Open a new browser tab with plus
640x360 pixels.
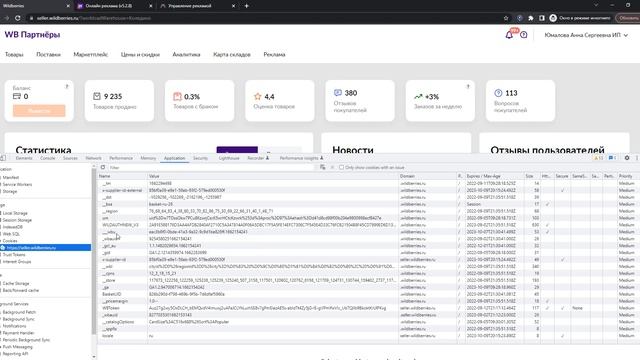point(247,6)
